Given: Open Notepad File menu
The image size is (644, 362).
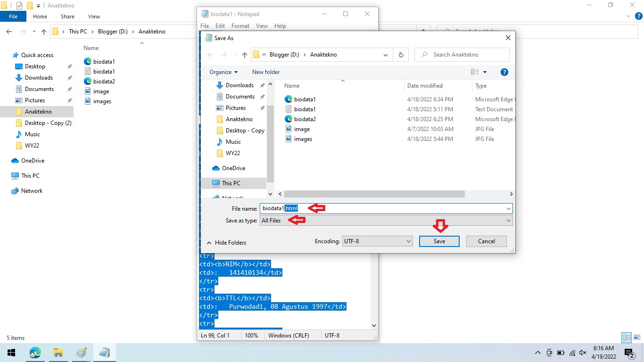Looking at the screenshot, I should 205,26.
